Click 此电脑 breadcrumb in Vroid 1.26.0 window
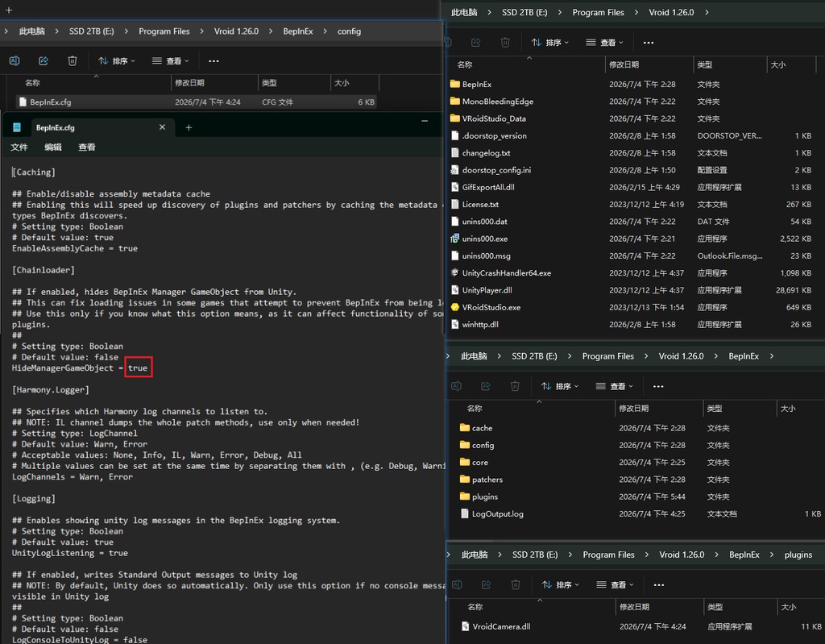The width and height of the screenshot is (825, 644). [x=465, y=12]
